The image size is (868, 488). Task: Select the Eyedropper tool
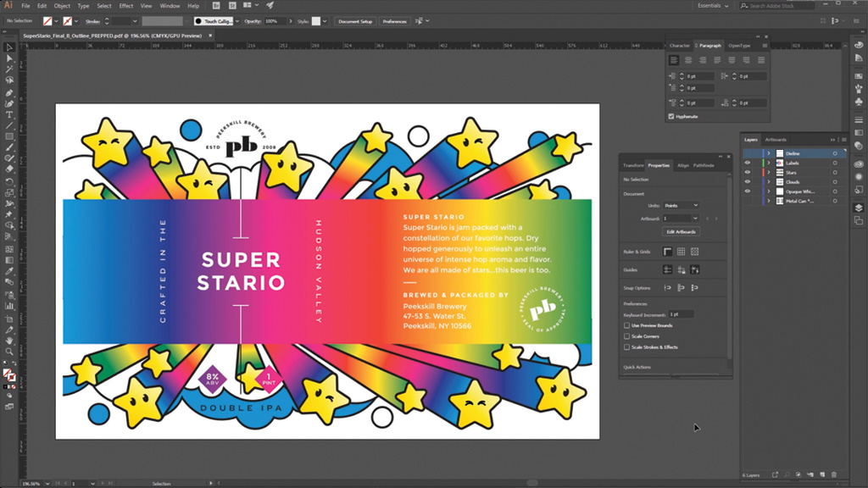click(9, 271)
